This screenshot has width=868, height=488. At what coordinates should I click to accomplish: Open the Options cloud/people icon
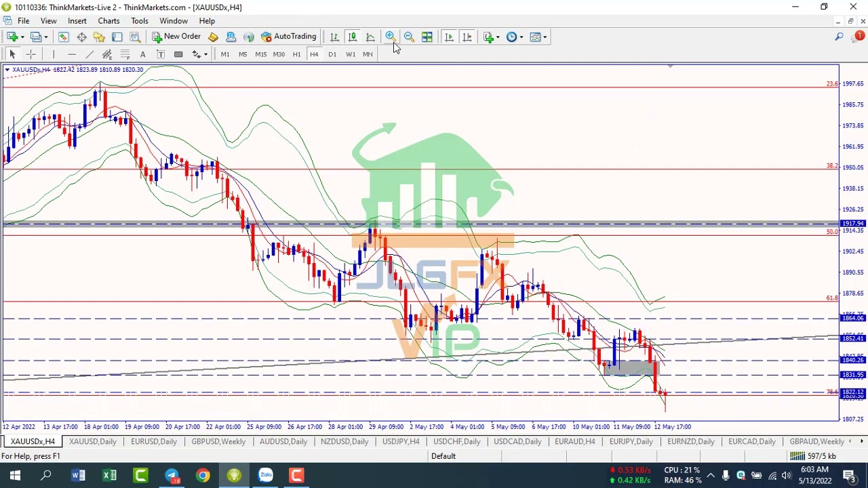pyautogui.click(x=231, y=37)
